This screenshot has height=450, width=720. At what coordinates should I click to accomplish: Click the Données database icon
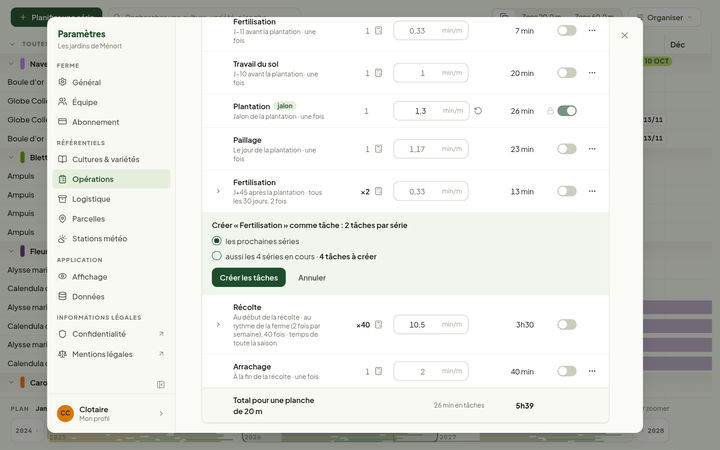(x=62, y=296)
